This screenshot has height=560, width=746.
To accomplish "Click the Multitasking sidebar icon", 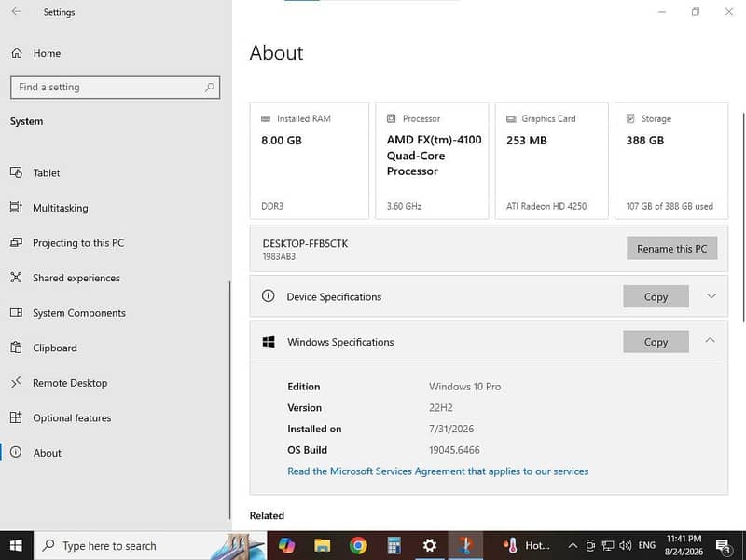I will click(16, 207).
